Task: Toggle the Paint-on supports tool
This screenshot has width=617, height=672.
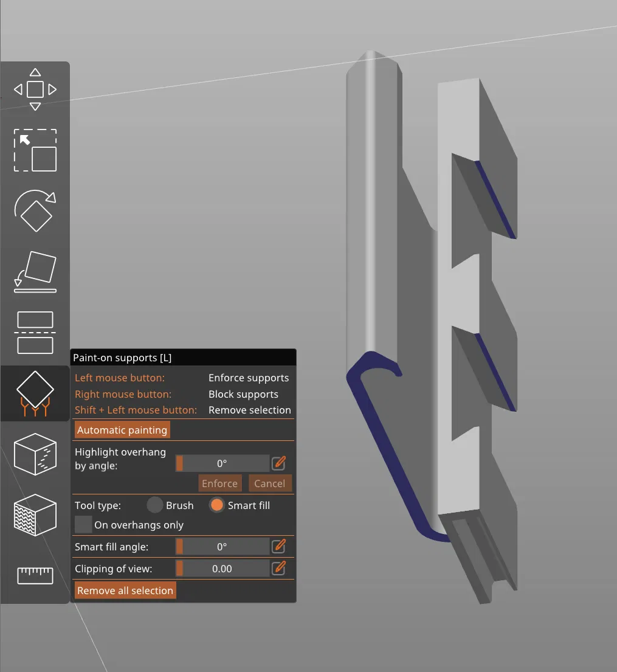Action: tap(35, 393)
